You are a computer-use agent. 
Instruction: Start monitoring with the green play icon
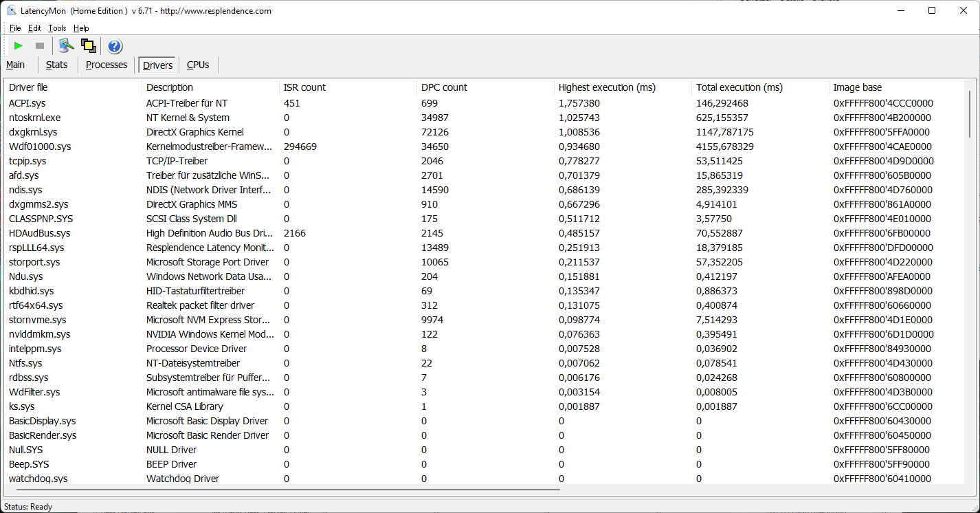(x=19, y=46)
